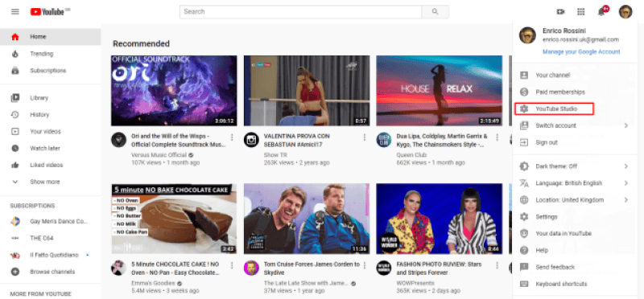
Task: Click Manage your Google Account link
Action: (x=581, y=52)
